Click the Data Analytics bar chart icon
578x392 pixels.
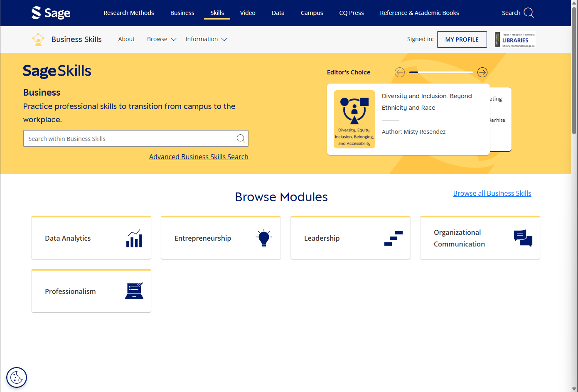tap(134, 238)
